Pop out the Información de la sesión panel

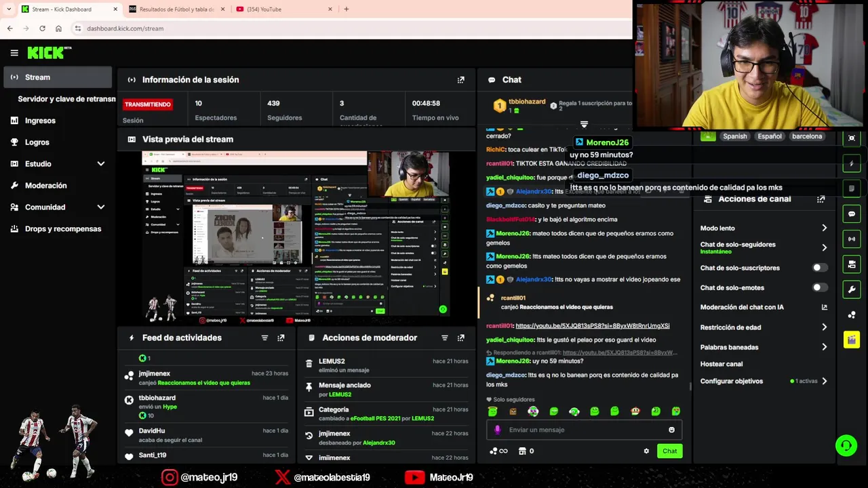pos(461,80)
